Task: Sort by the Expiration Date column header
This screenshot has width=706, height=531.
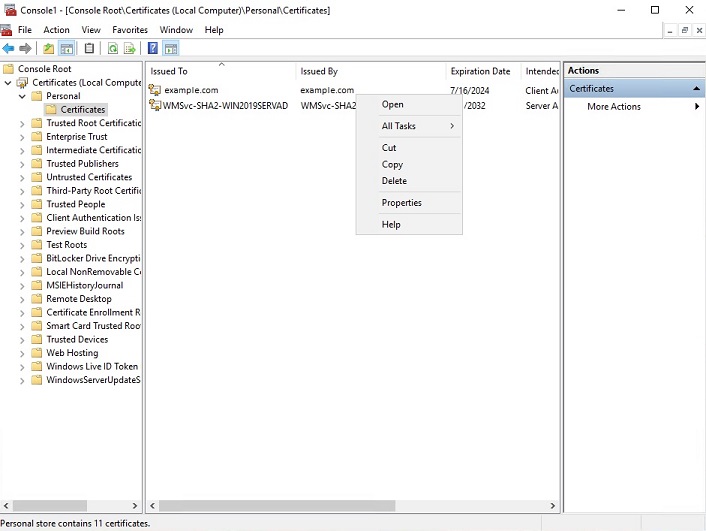Action: point(480,71)
